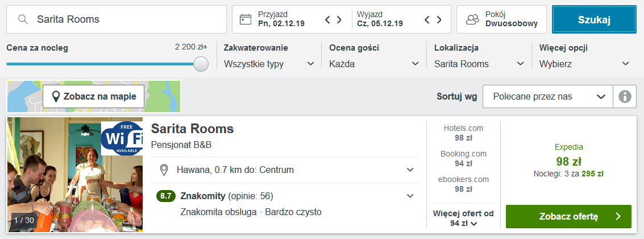Expand the Lokalizacja Sarita Rooms dropdown

tap(479, 64)
